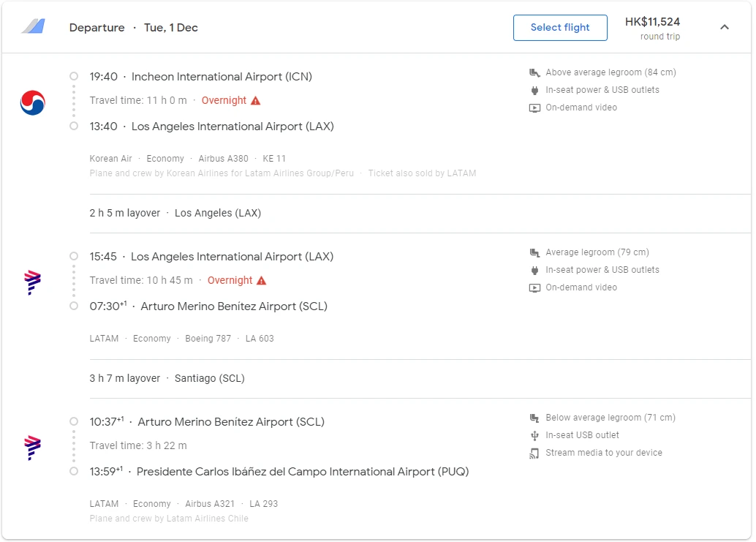Click the HK$11,524 round trip price
756x542 pixels.
click(x=652, y=28)
